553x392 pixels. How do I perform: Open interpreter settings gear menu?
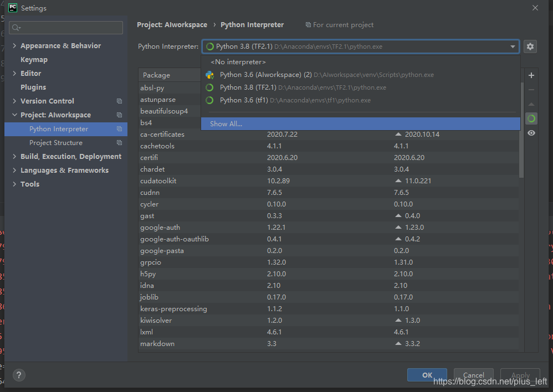coord(530,47)
